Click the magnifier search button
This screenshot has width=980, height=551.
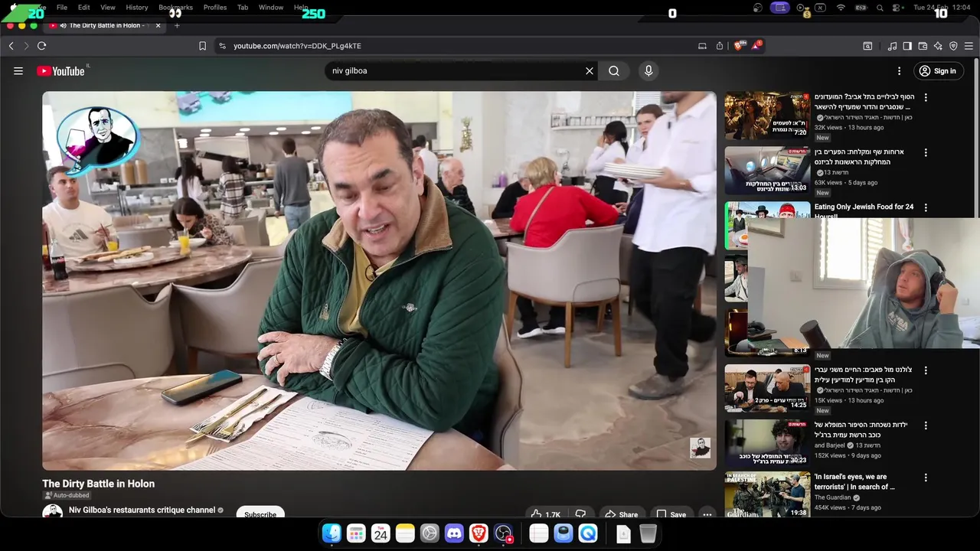[614, 71]
